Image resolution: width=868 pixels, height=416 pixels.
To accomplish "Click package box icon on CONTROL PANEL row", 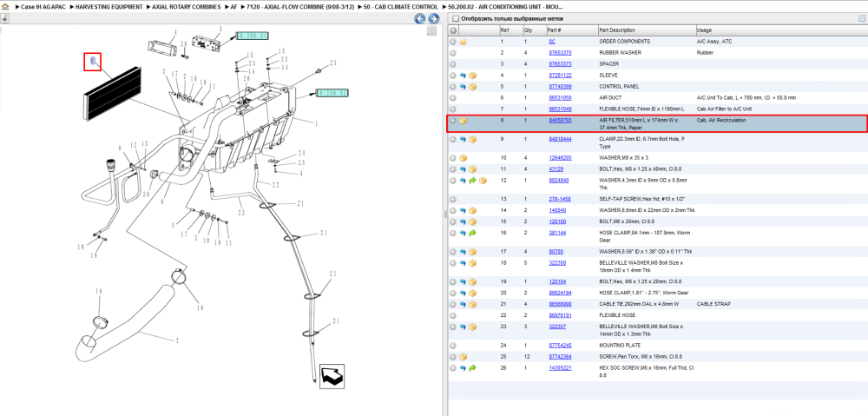I will tap(473, 86).
